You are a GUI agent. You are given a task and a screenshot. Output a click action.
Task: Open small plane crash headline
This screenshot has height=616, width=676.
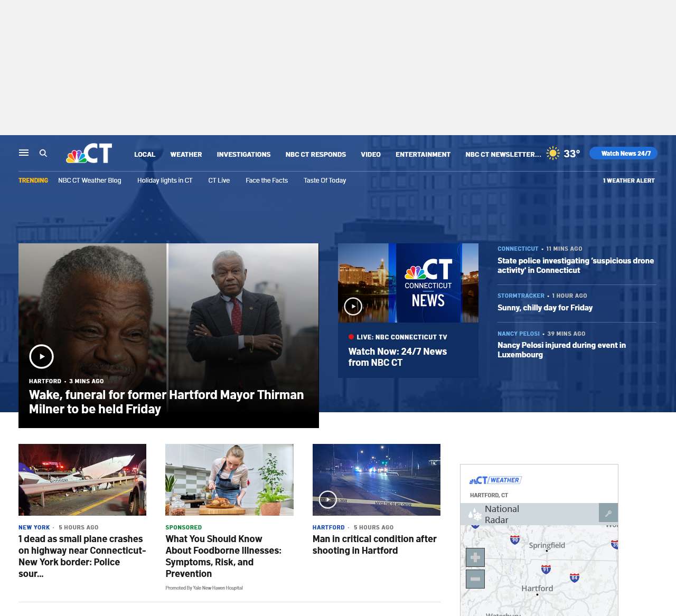(82, 556)
